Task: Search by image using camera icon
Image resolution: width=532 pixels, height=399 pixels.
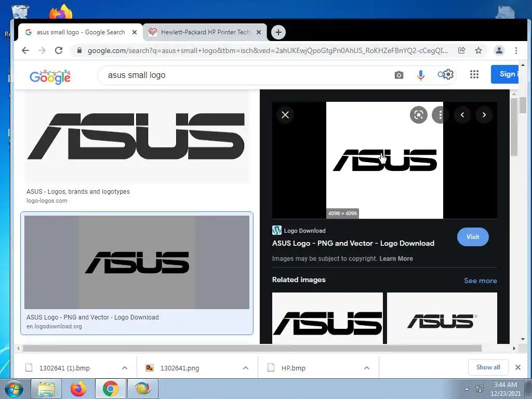Action: [x=399, y=75]
